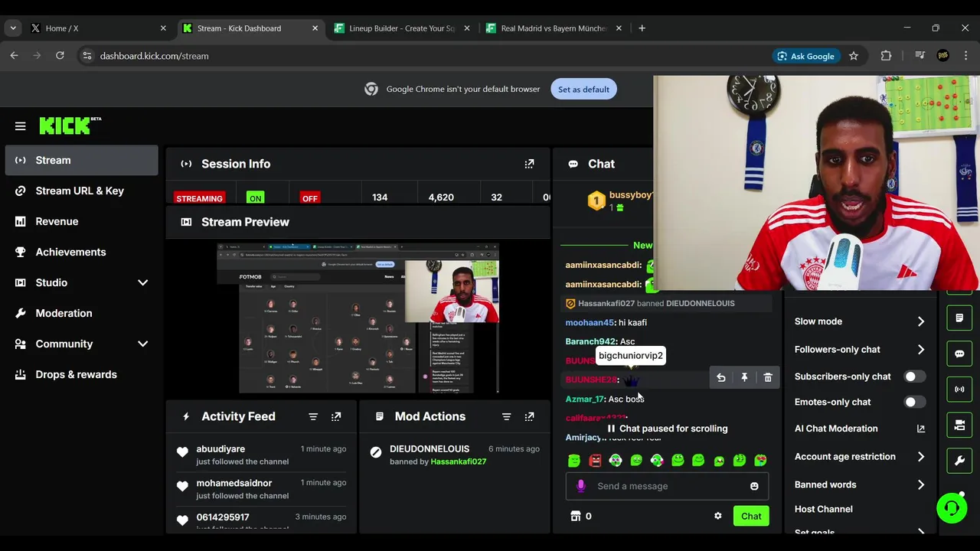This screenshot has height=551, width=980.
Task: Open Achievements in the sidebar
Action: coord(81,252)
